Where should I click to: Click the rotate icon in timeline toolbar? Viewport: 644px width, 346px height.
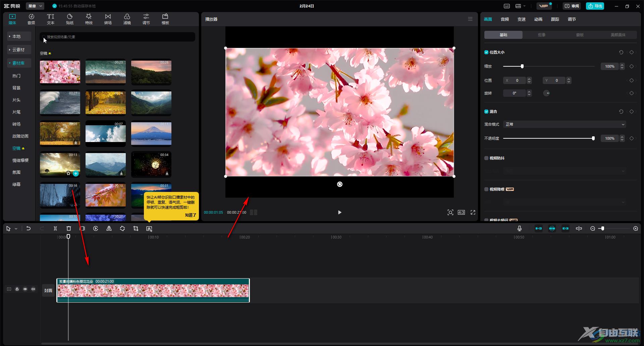click(x=122, y=228)
